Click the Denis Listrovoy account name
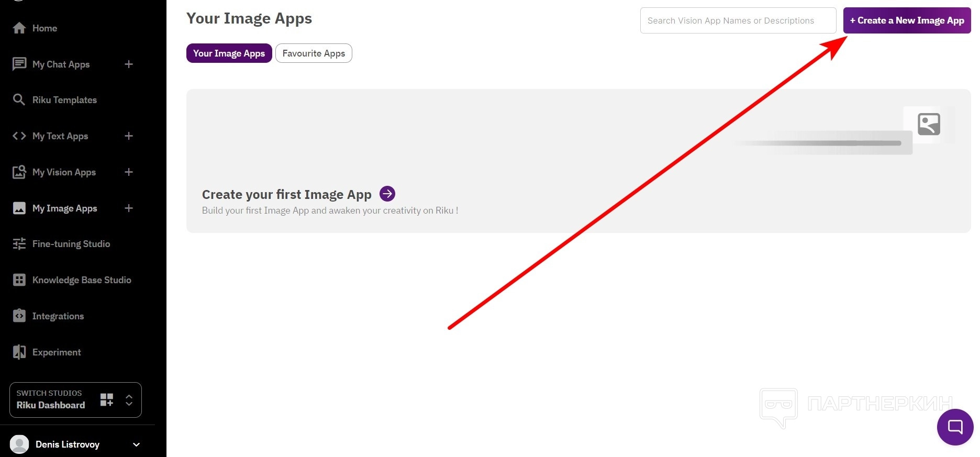This screenshot has width=980, height=457. tap(68, 444)
